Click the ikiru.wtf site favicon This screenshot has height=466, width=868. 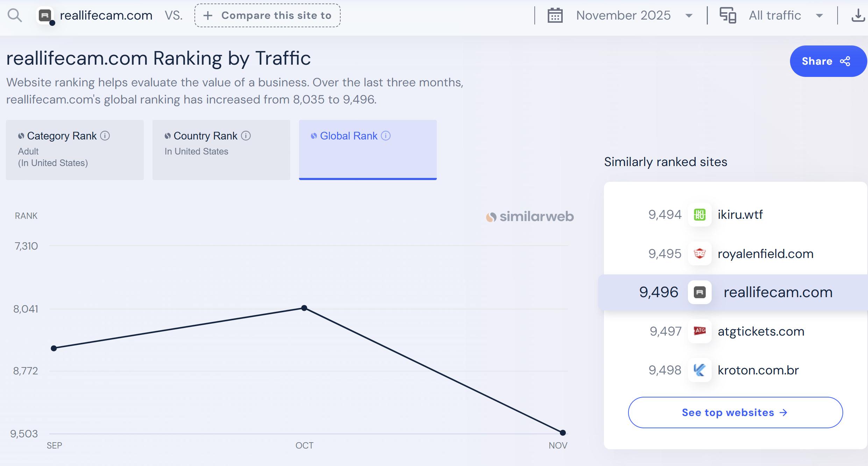tap(699, 215)
